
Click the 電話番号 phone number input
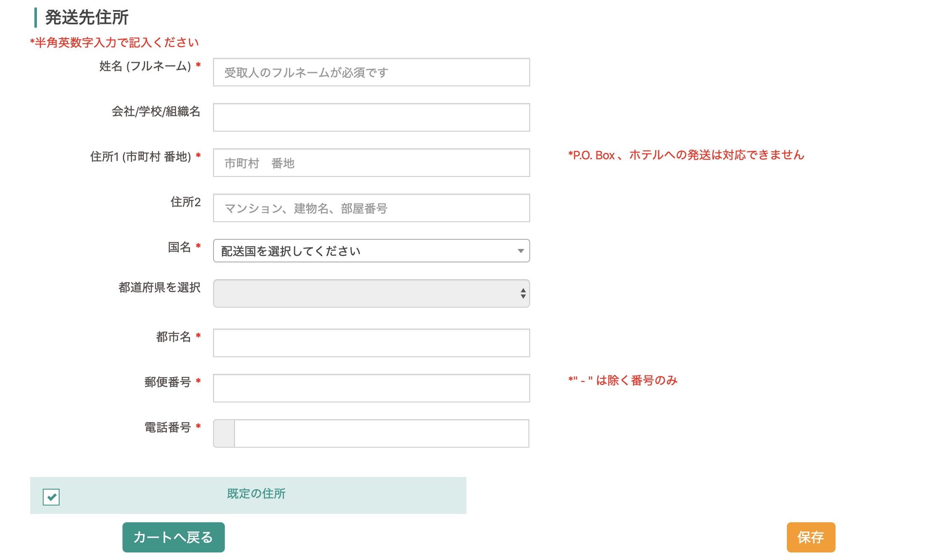(x=381, y=434)
